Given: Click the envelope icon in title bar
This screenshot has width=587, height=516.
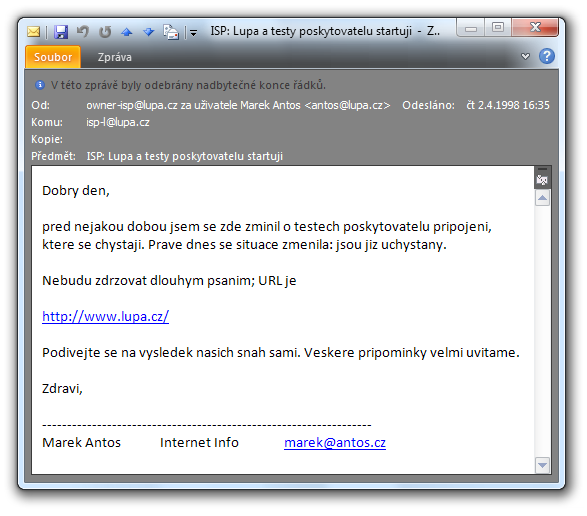Looking at the screenshot, I should point(34,32).
